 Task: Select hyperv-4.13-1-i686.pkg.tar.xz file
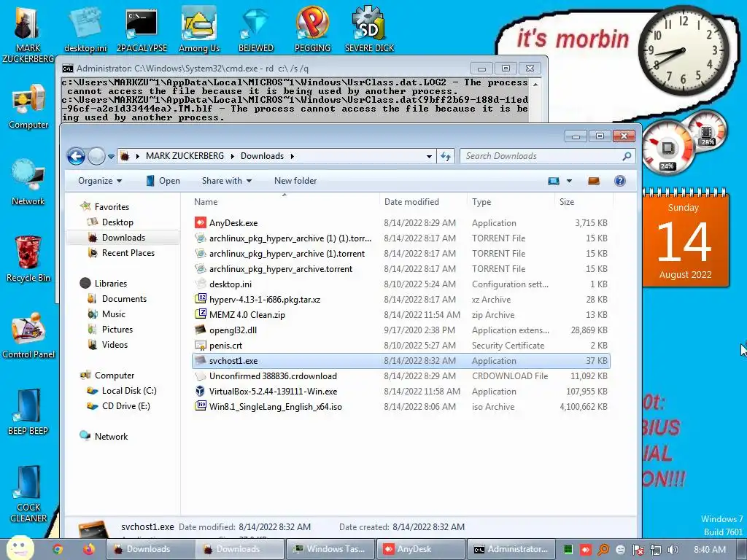400,300
